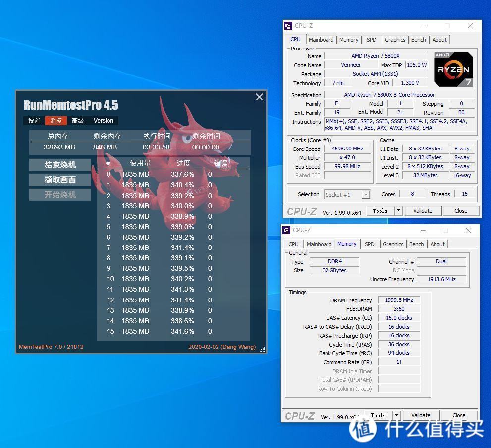Click the Max TDP value 105.0 W
Viewport: 491px width, 448px height.
417,65
